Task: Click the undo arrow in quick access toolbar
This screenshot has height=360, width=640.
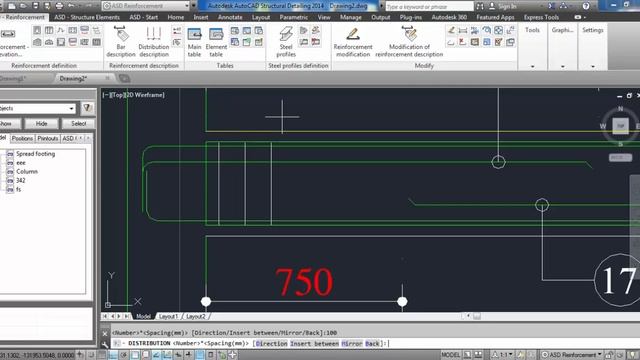Action: tap(71, 6)
